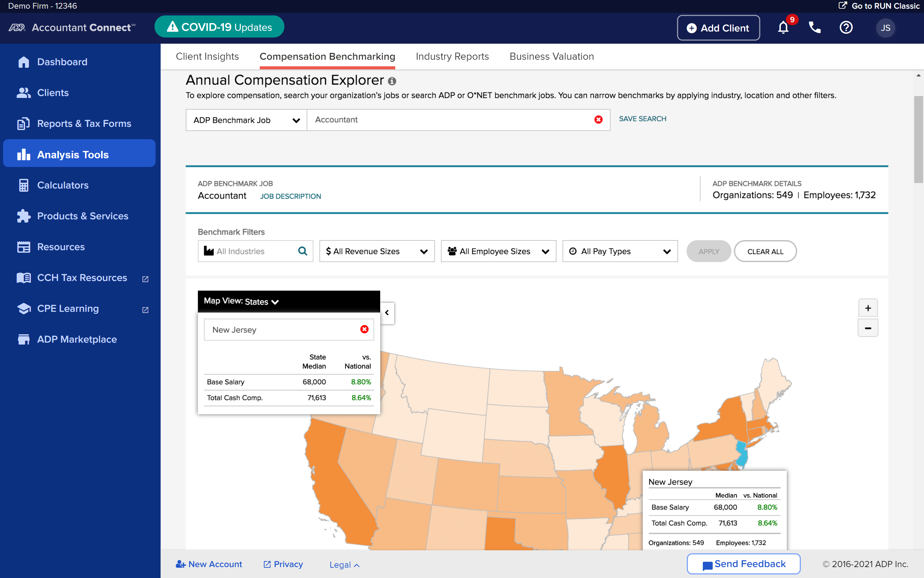Open the JS user avatar menu

(x=886, y=28)
